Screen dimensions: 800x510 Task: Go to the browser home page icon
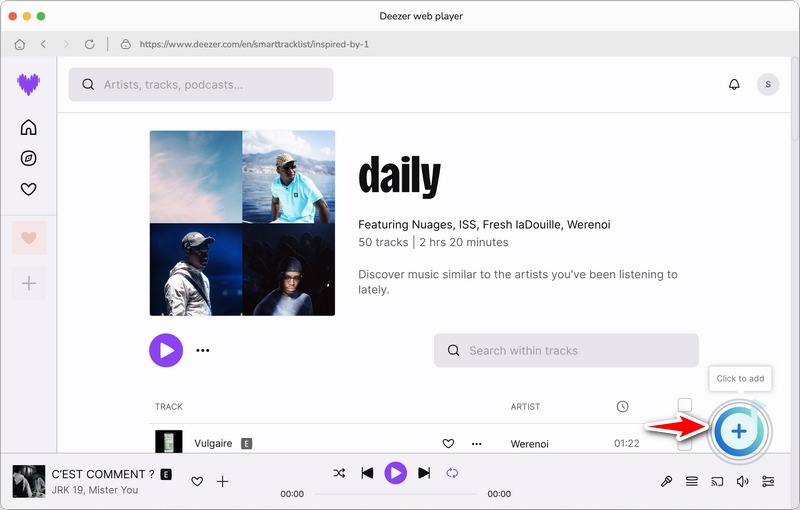pos(19,44)
